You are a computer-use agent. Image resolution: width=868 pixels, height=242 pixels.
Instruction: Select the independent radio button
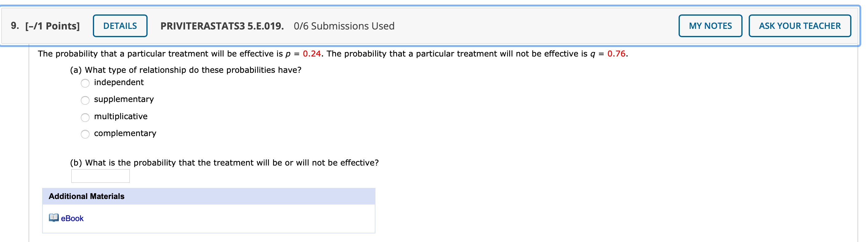coord(85,83)
